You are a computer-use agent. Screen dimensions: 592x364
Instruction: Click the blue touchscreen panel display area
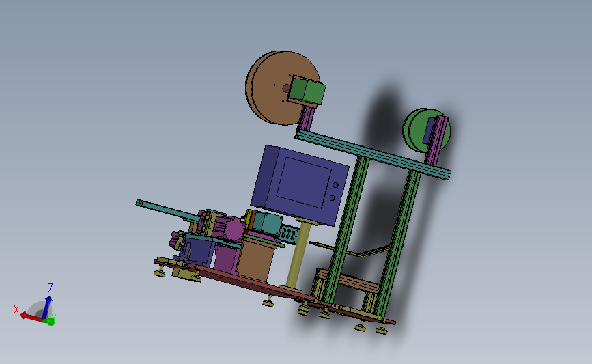pos(304,182)
